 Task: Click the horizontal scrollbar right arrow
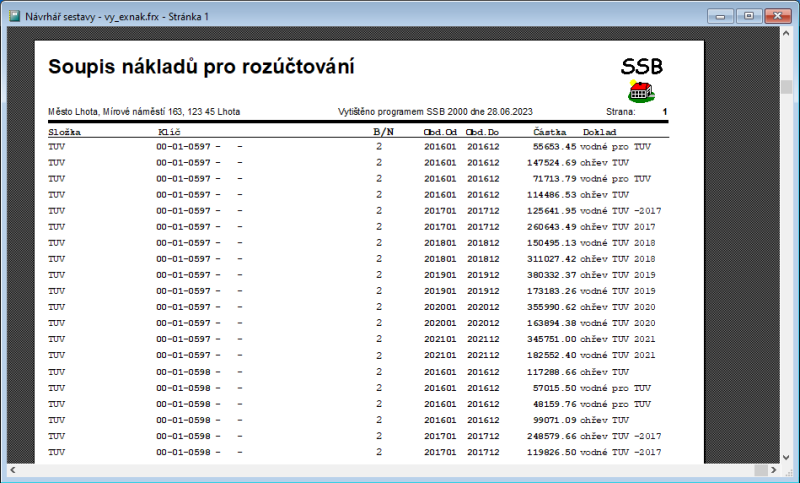pyautogui.click(x=772, y=470)
